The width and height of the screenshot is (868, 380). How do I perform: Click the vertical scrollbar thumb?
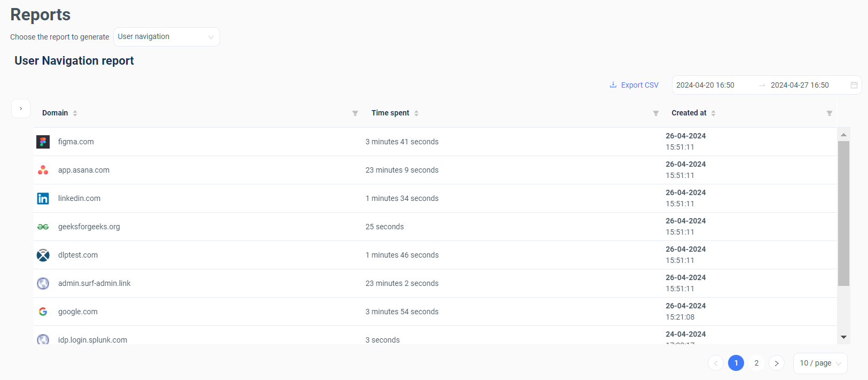[x=844, y=214]
